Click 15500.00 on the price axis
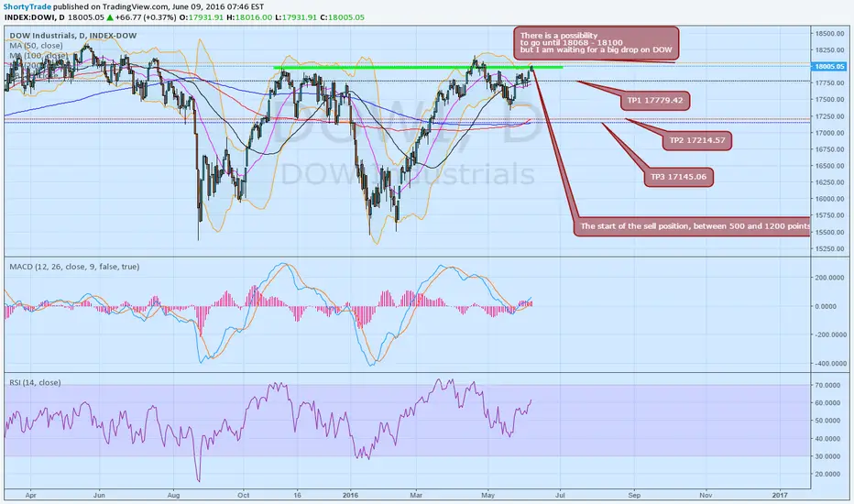The image size is (854, 504). (829, 232)
